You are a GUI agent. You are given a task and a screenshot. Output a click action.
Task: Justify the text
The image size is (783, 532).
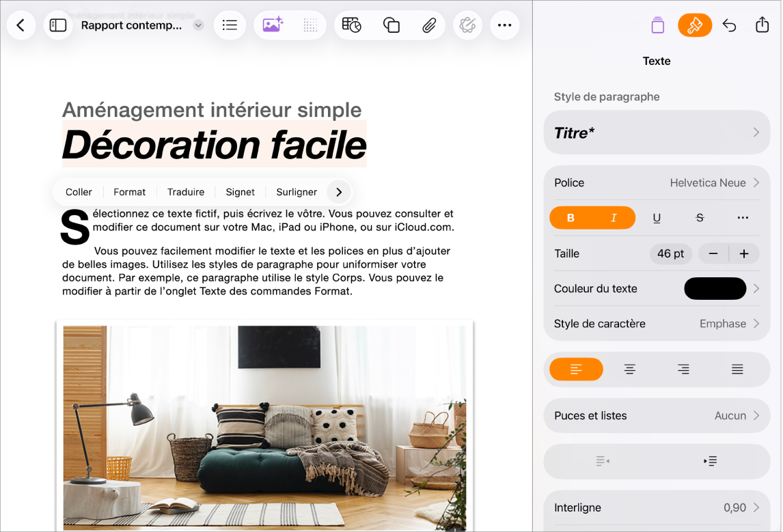737,369
